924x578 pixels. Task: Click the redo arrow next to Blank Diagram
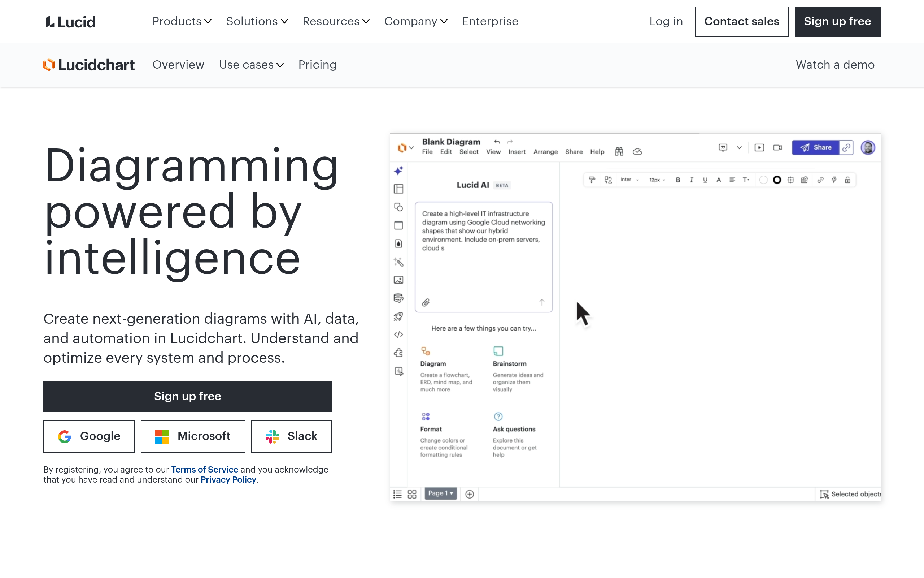(x=510, y=142)
